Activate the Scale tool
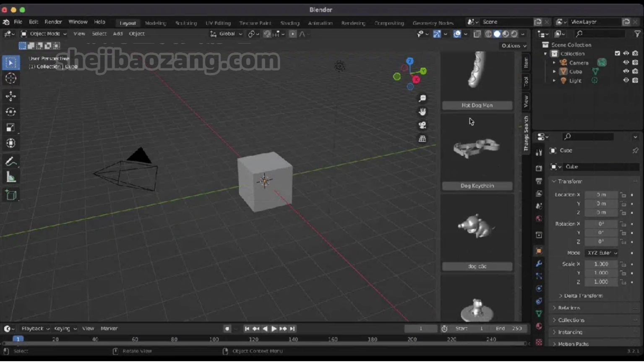This screenshot has width=644, height=362. [11, 128]
